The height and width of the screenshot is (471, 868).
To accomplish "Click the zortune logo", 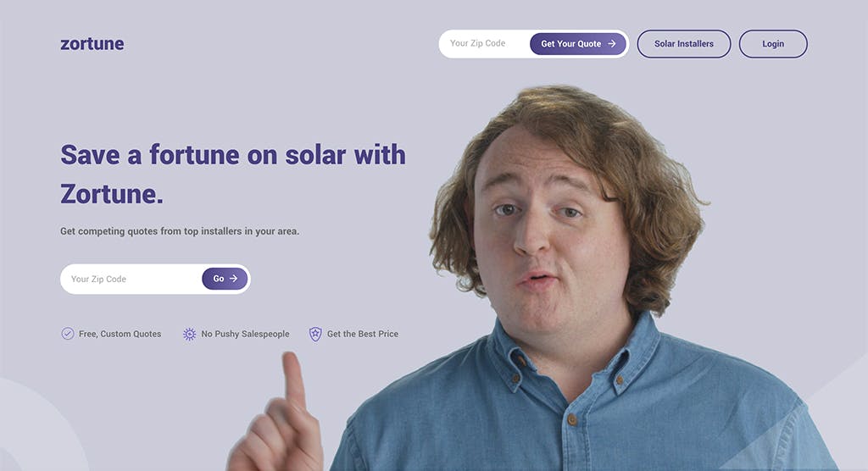I will click(92, 44).
